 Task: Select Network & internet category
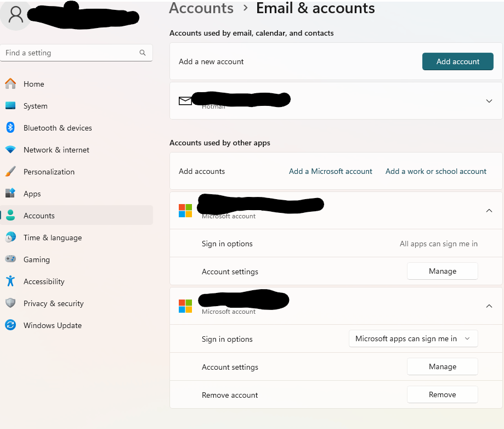[76, 150]
